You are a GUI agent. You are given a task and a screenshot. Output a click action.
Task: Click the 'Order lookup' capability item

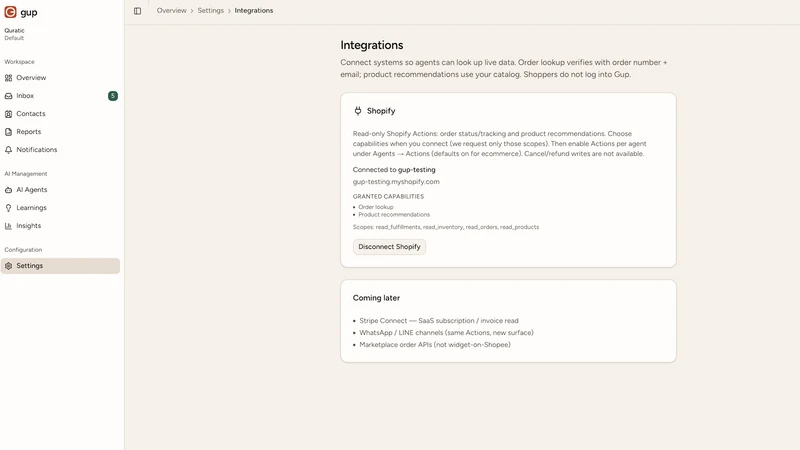point(376,207)
